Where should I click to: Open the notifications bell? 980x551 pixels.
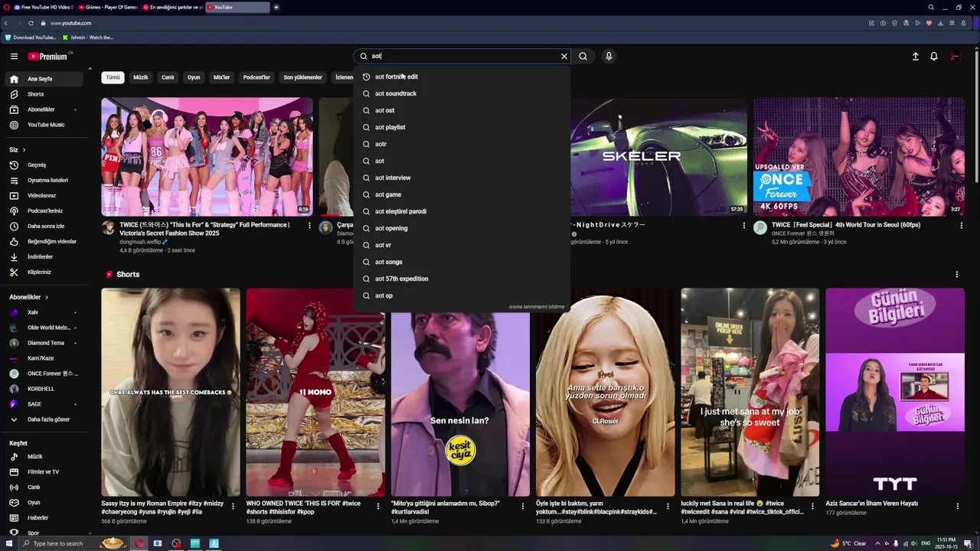click(x=934, y=56)
